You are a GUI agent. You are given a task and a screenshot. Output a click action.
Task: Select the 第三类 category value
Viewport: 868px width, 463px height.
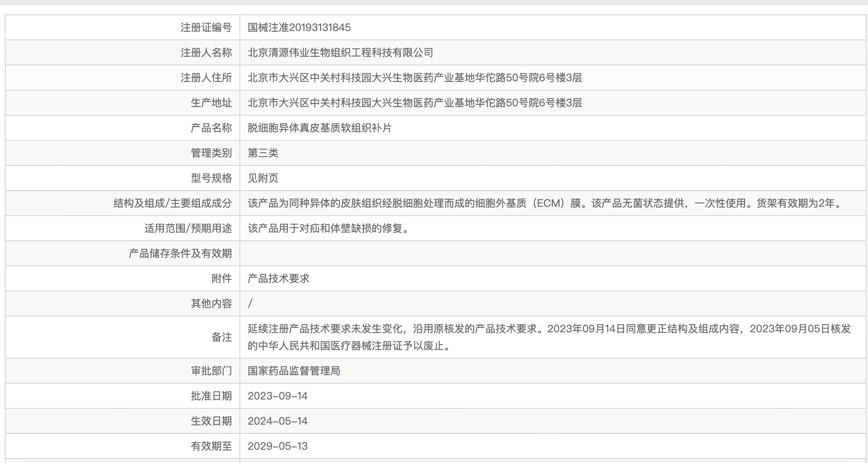[263, 153]
